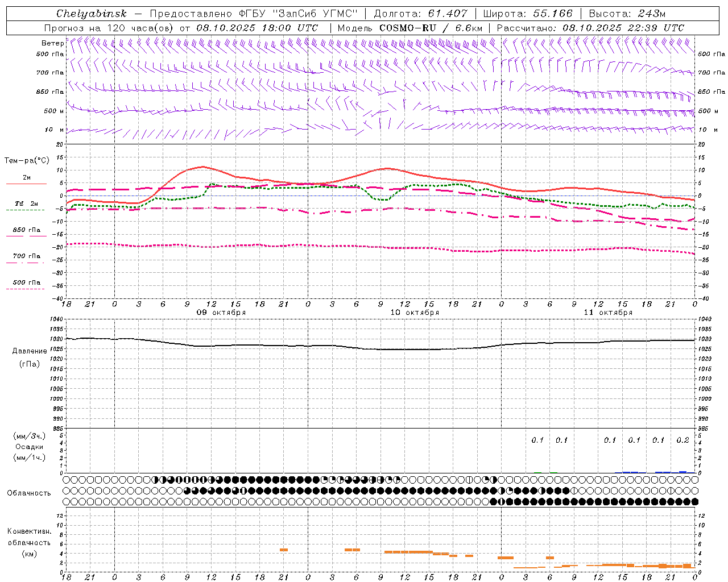Click the '11 октября' date label
The image size is (728, 582).
(x=608, y=313)
